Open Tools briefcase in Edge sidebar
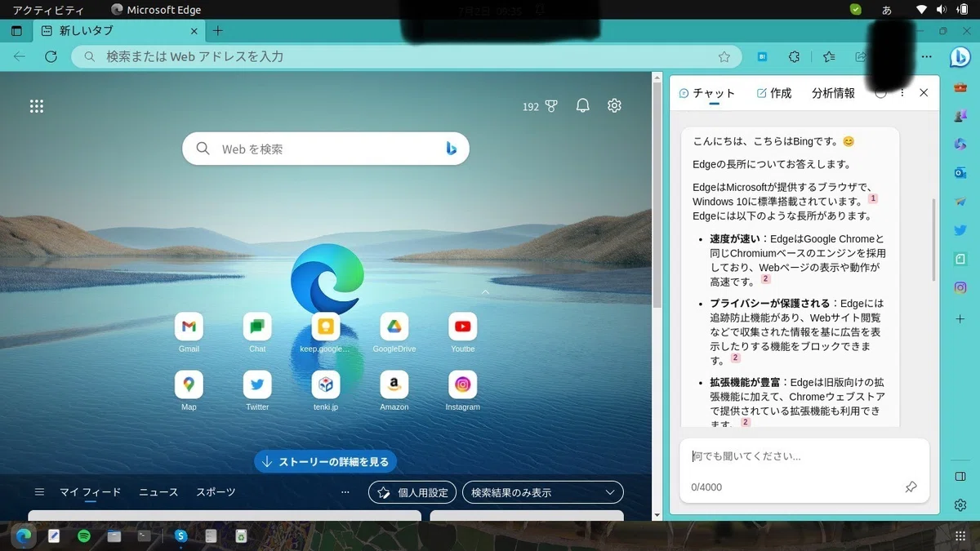Screen dimensions: 980x551 (960, 88)
